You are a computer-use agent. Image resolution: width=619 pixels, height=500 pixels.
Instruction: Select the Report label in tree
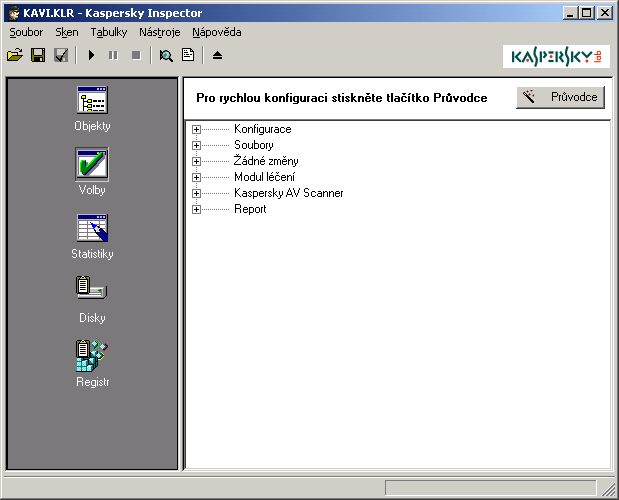point(250,209)
